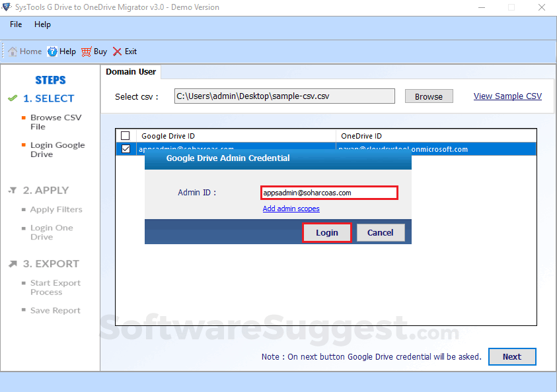Cancel the Google Drive Admin Credential dialog
Image resolution: width=557 pixels, height=392 pixels.
click(381, 233)
